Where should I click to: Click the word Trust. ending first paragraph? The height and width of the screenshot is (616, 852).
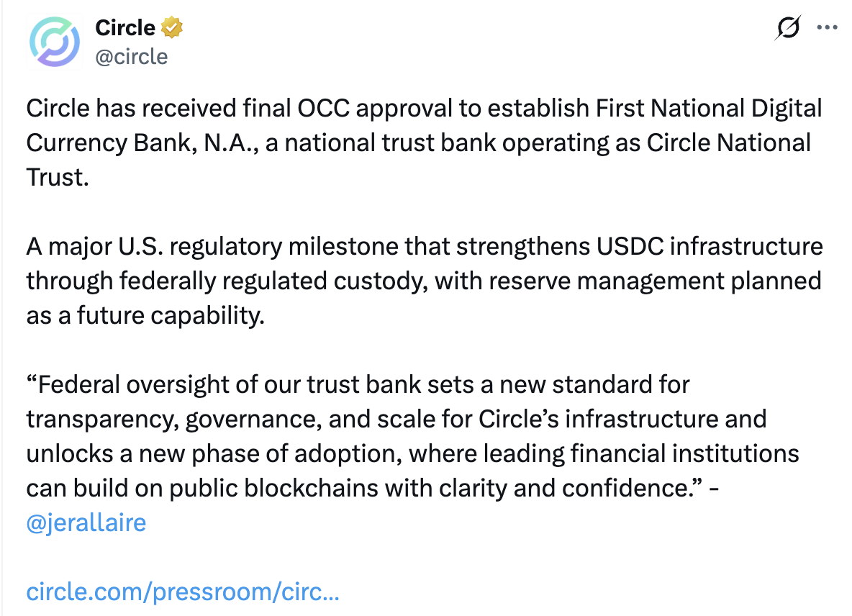(x=58, y=178)
